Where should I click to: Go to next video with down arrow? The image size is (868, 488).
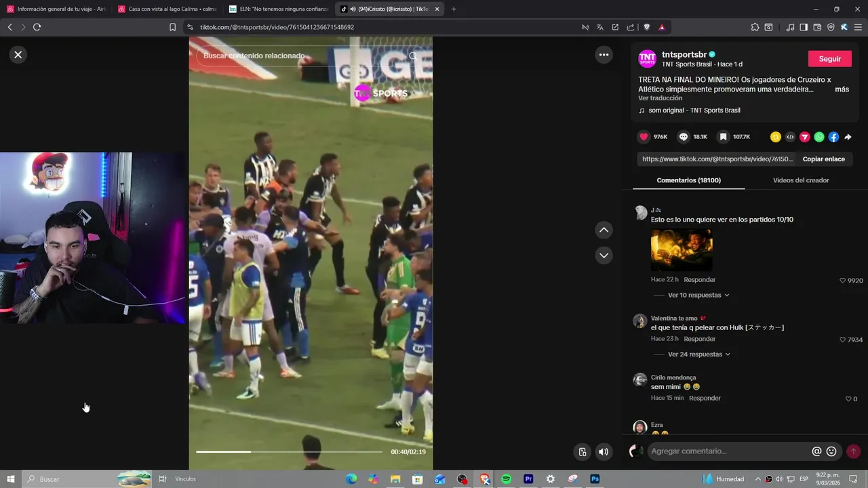[604, 256]
